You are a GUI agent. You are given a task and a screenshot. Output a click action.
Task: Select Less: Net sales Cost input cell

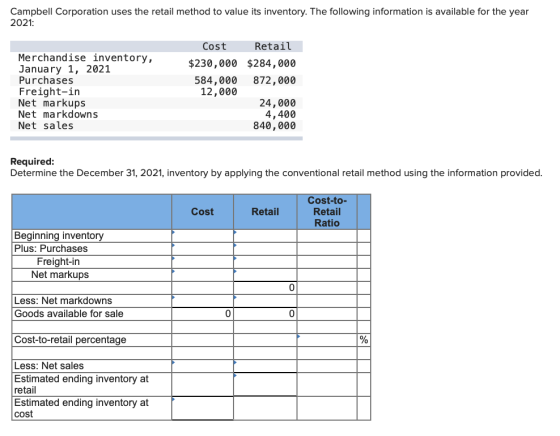click(202, 366)
